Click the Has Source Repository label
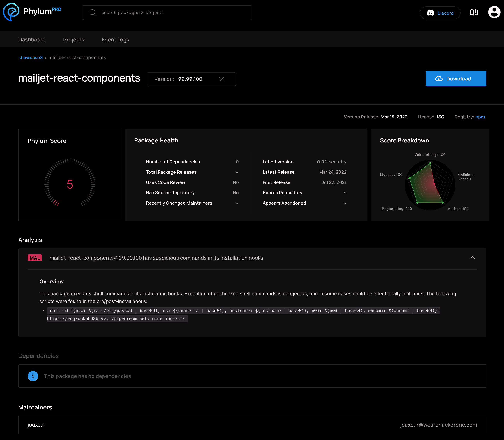Image resolution: width=504 pixels, height=440 pixels. (170, 193)
